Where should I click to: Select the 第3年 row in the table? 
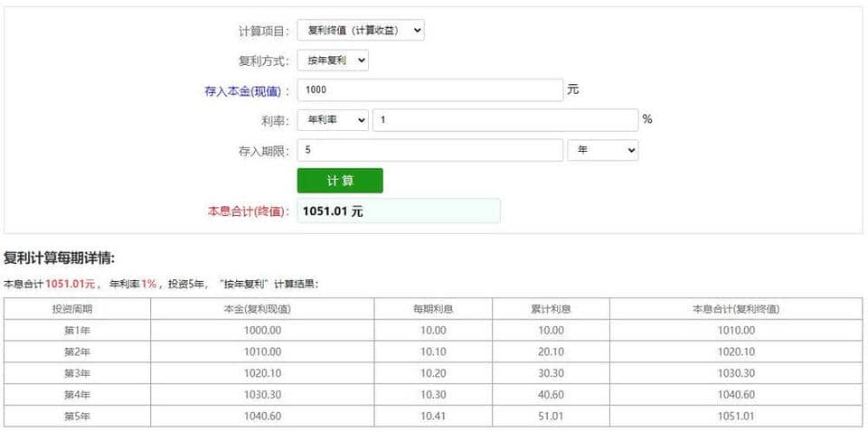tap(77, 373)
